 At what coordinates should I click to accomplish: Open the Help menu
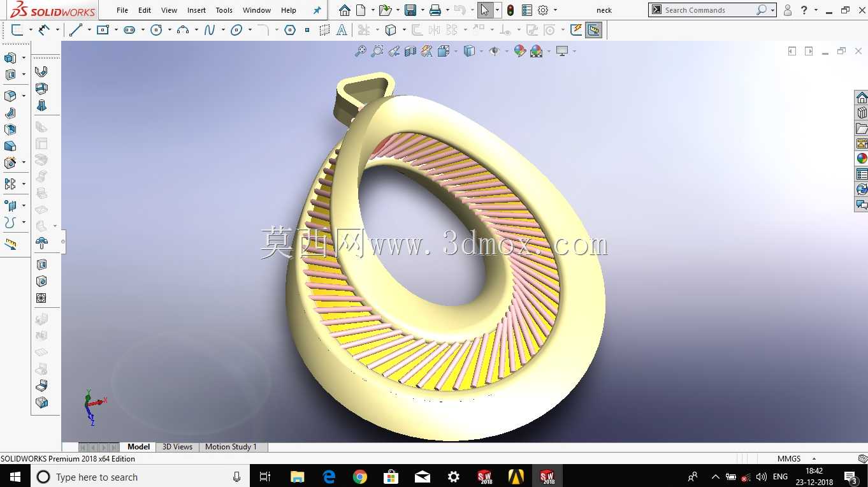(x=289, y=10)
